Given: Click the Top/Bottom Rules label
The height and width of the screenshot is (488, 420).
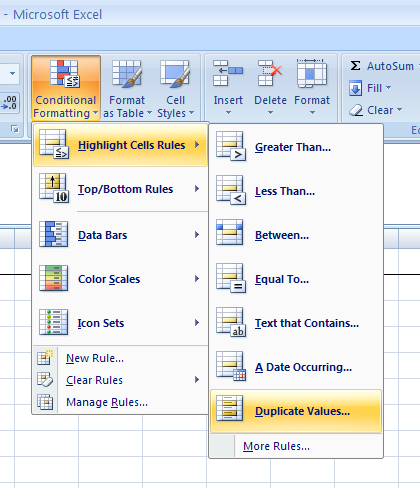Looking at the screenshot, I should coord(125,189).
